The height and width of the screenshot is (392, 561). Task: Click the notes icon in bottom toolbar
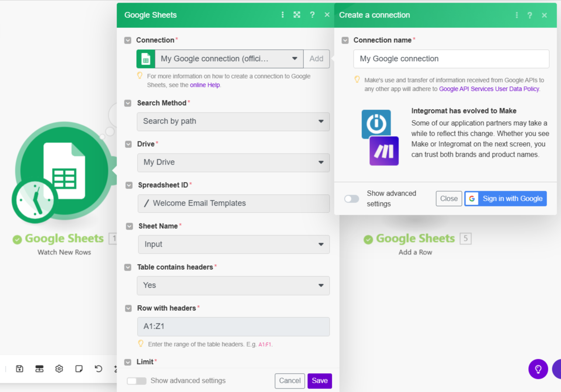[x=79, y=369]
